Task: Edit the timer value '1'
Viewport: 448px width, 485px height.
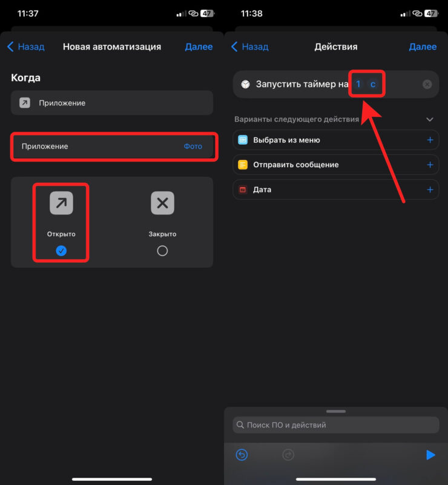Action: [x=358, y=84]
